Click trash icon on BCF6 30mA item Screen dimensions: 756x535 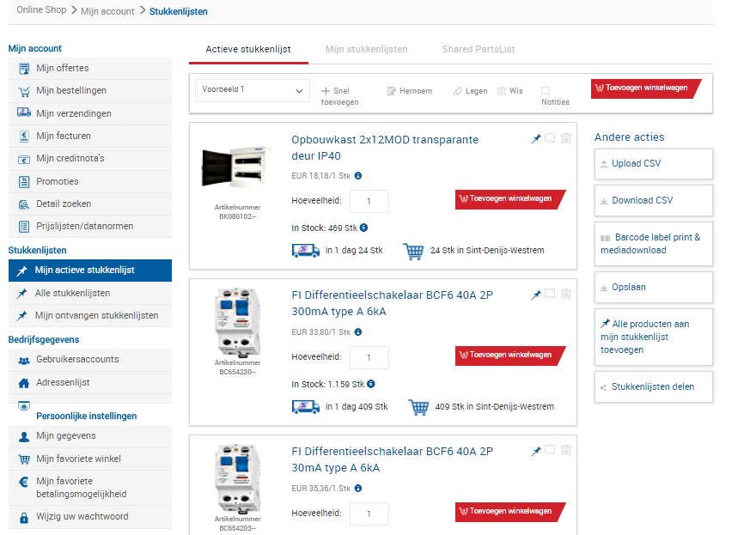click(x=566, y=450)
